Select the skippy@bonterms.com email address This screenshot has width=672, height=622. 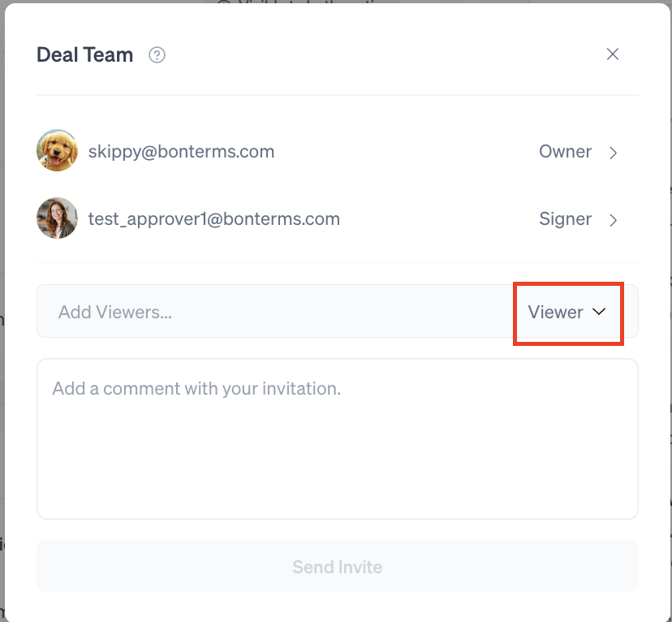click(x=181, y=152)
